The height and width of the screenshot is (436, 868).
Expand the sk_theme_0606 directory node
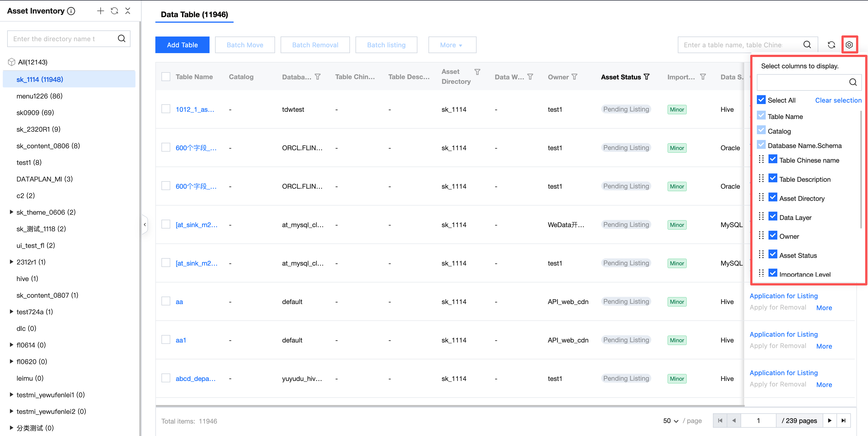11,212
